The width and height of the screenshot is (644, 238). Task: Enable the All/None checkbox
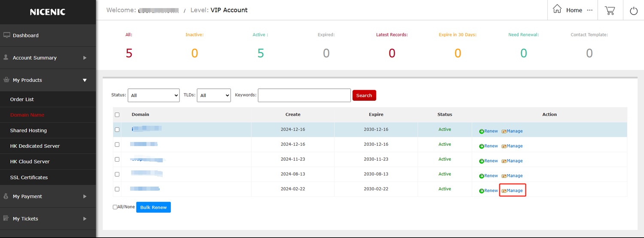[x=115, y=207]
